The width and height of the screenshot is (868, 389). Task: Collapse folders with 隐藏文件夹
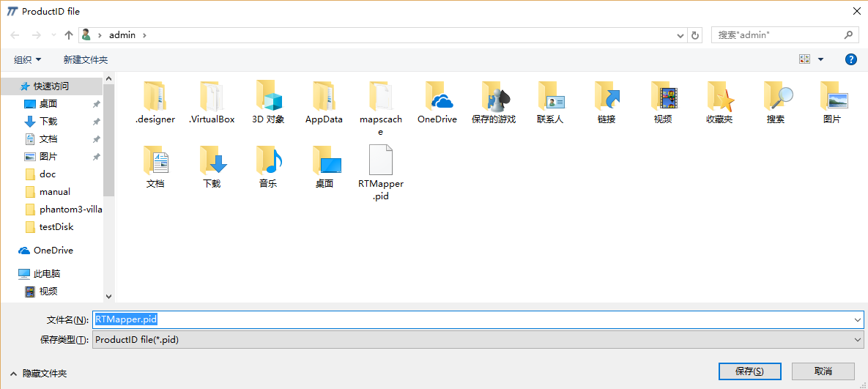coord(38,374)
